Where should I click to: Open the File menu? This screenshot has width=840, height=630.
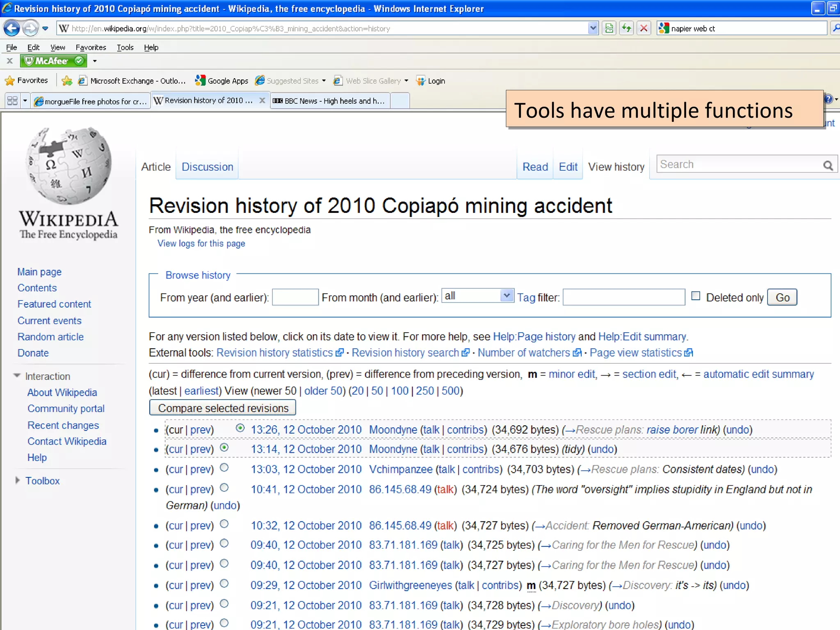11,47
